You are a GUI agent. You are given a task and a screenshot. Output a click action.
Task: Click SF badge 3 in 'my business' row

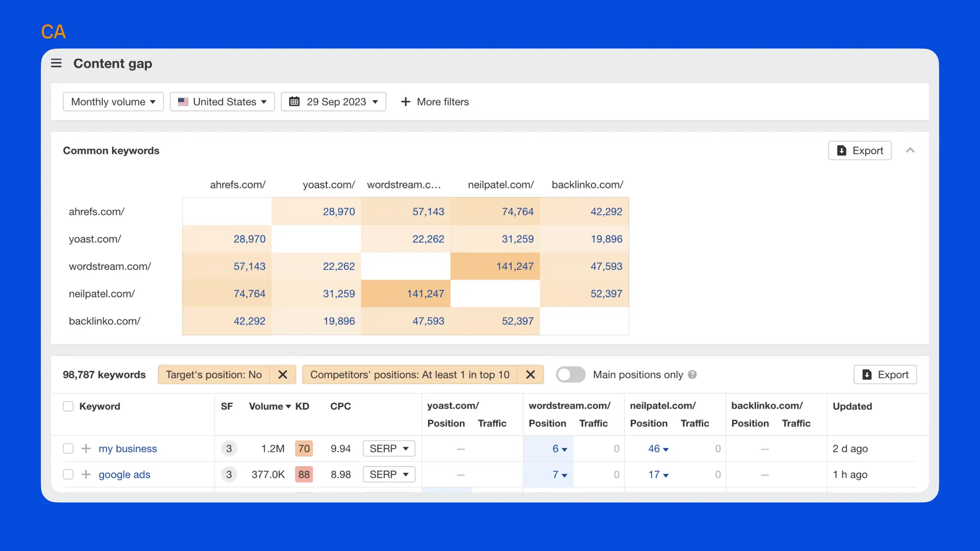[x=229, y=449]
